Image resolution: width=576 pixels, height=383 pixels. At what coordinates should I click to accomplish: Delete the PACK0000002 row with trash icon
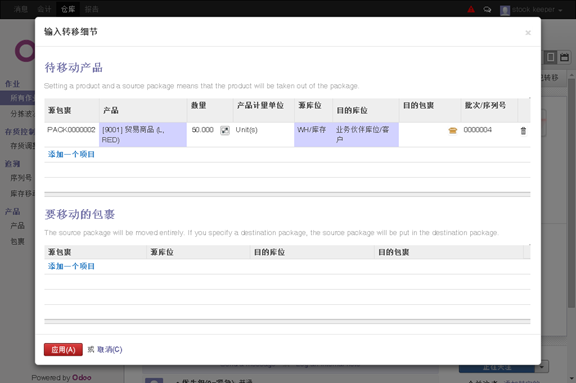[523, 131]
